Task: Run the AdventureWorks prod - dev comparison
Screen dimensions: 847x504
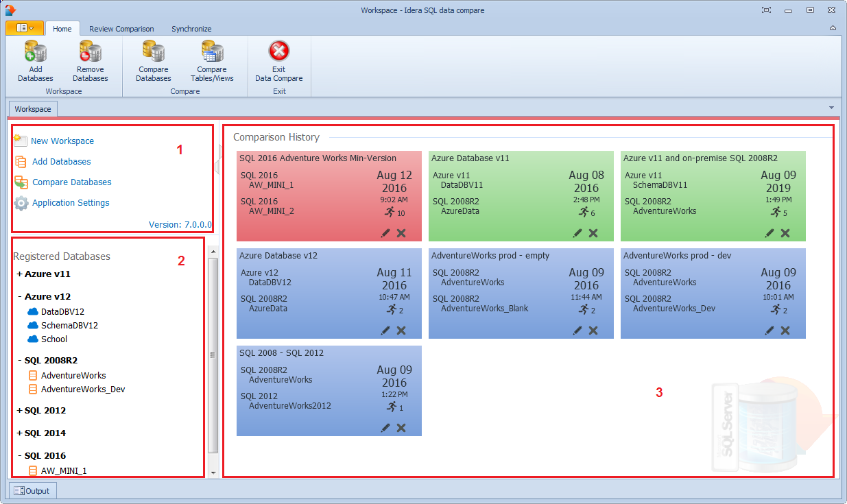Action: (x=776, y=309)
